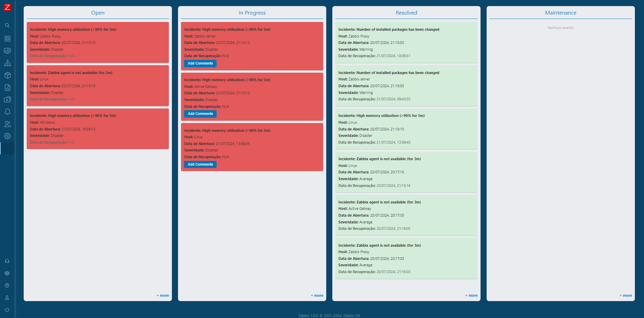The image size is (644, 318).
Task: Select the In Progress column header
Action: (252, 13)
